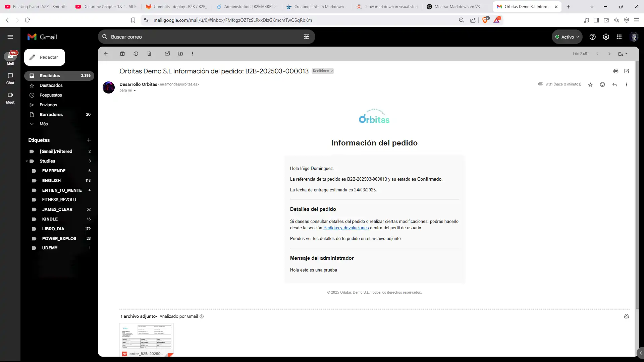Expand recipient details under para mí
644x362 pixels.
tap(134, 90)
